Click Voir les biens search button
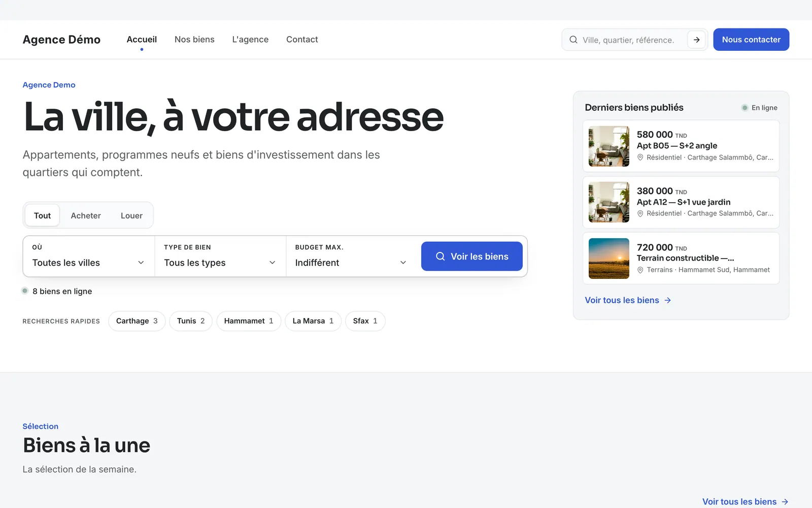Viewport: 812px width, 508px height. pos(471,257)
